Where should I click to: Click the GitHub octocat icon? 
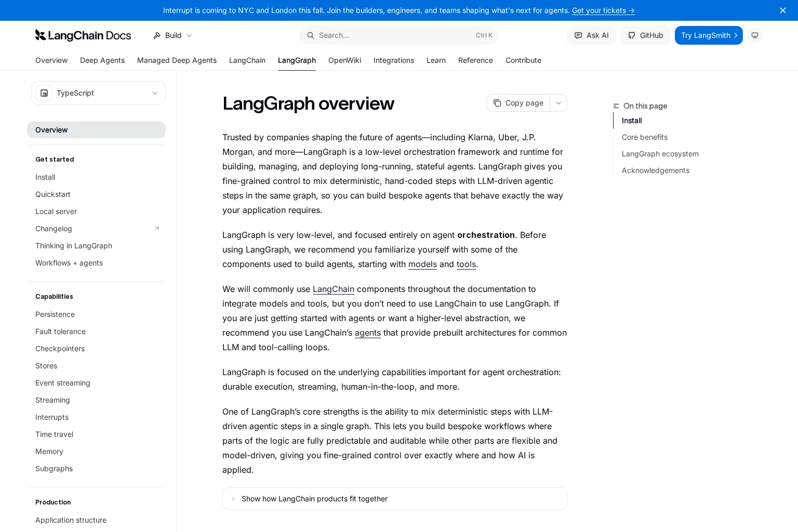[632, 35]
